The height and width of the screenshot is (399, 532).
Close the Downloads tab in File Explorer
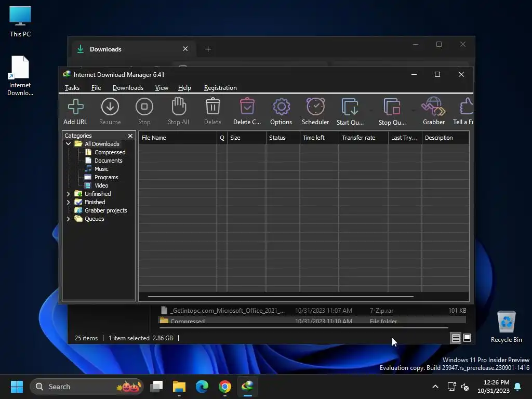(x=185, y=49)
